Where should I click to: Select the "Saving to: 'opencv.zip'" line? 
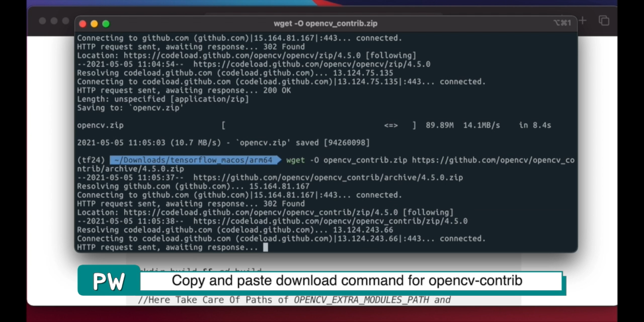(130, 108)
